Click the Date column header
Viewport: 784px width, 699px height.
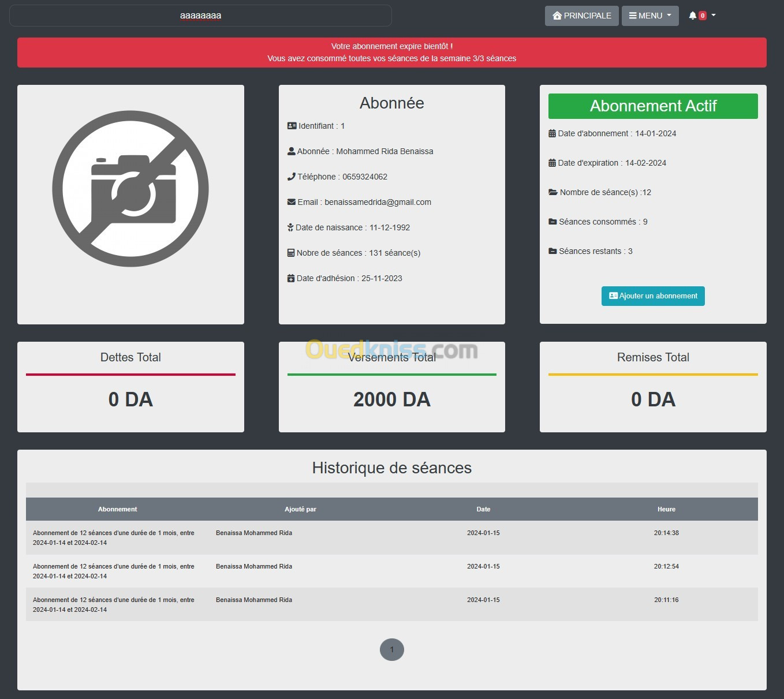pyautogui.click(x=483, y=509)
